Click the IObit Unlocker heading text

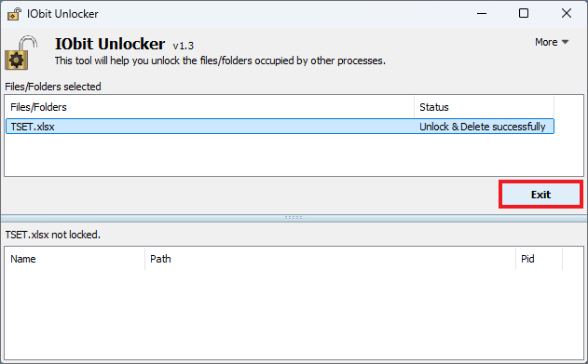coord(110,44)
